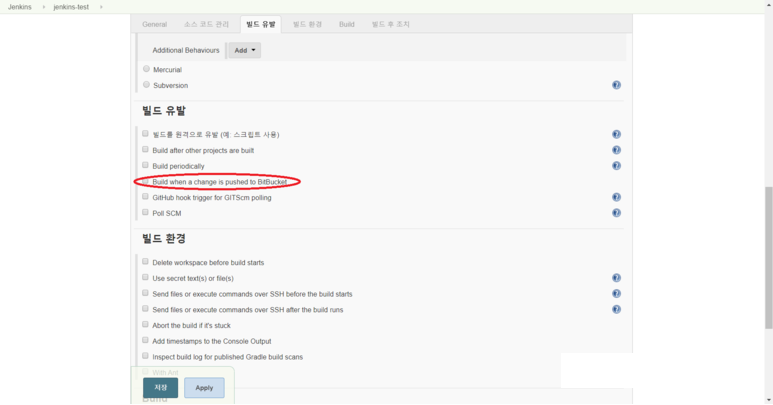Screen dimensions: 773x405
Task: Click the 빌드 유발 section heading
Action: 164,111
